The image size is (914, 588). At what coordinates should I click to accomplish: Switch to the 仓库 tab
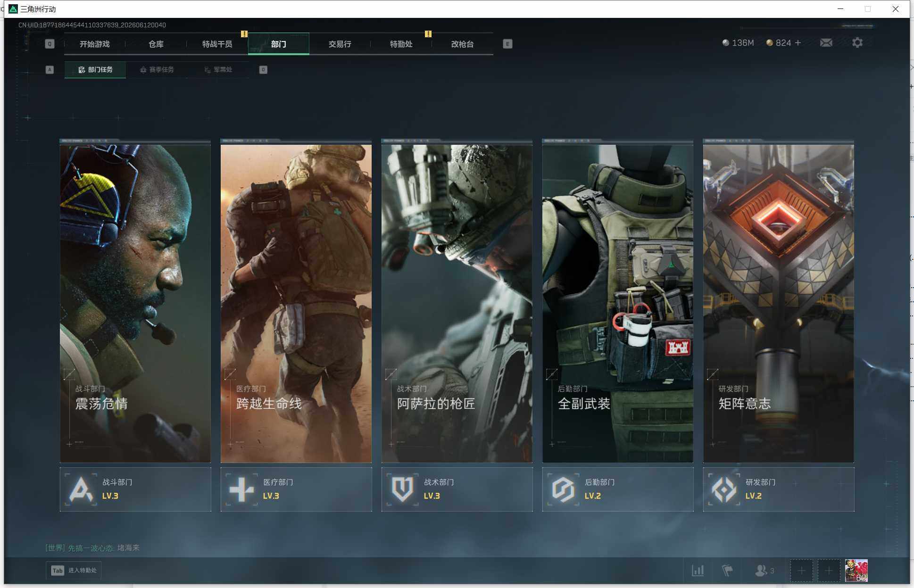tap(156, 44)
